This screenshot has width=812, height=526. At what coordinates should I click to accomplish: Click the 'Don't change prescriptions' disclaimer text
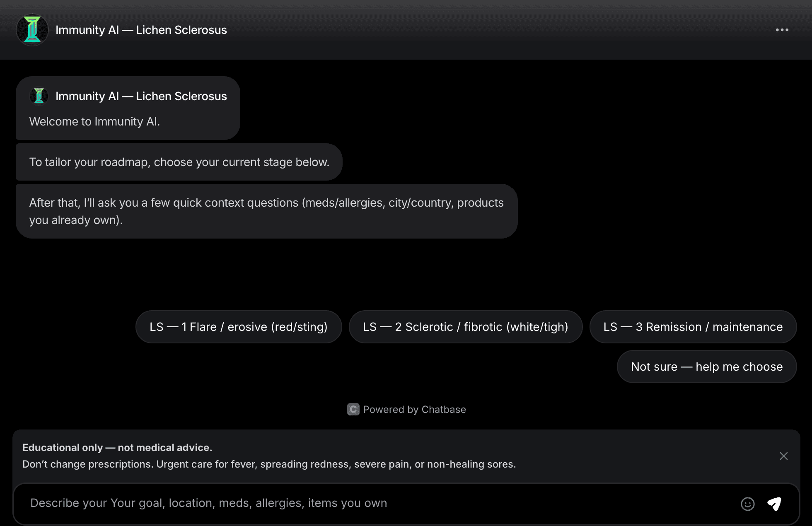(x=269, y=464)
